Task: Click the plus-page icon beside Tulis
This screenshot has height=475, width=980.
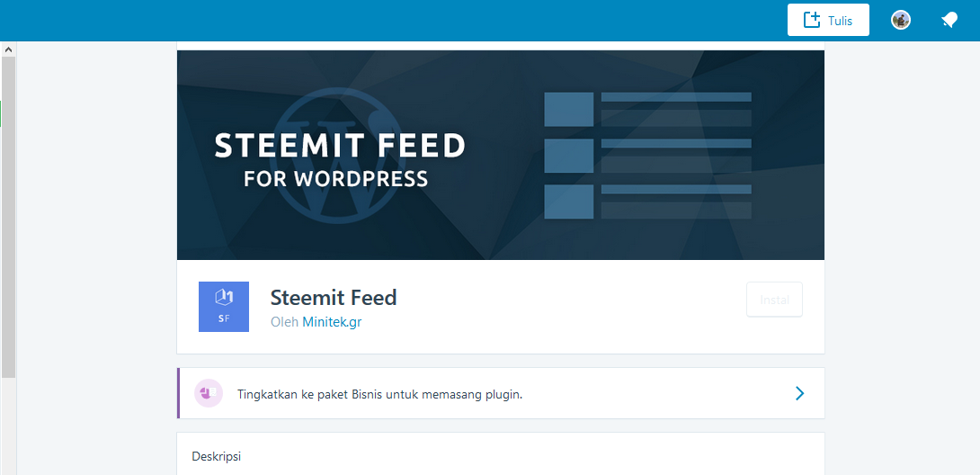Action: [811, 20]
